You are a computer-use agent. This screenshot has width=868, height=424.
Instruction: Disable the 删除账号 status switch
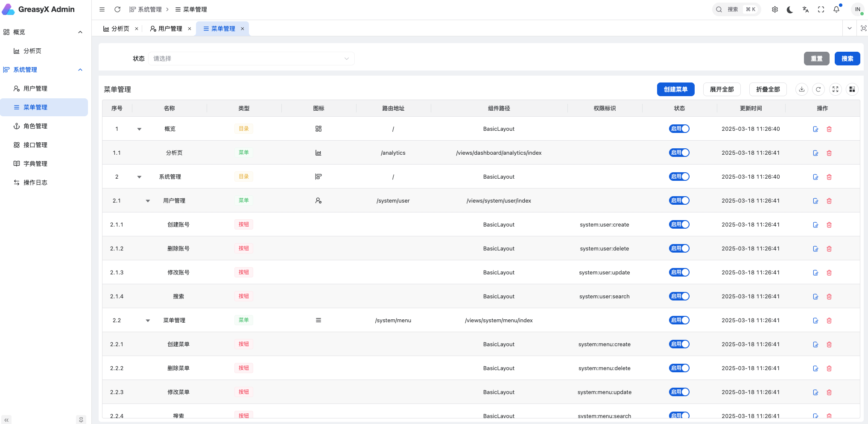[679, 248]
